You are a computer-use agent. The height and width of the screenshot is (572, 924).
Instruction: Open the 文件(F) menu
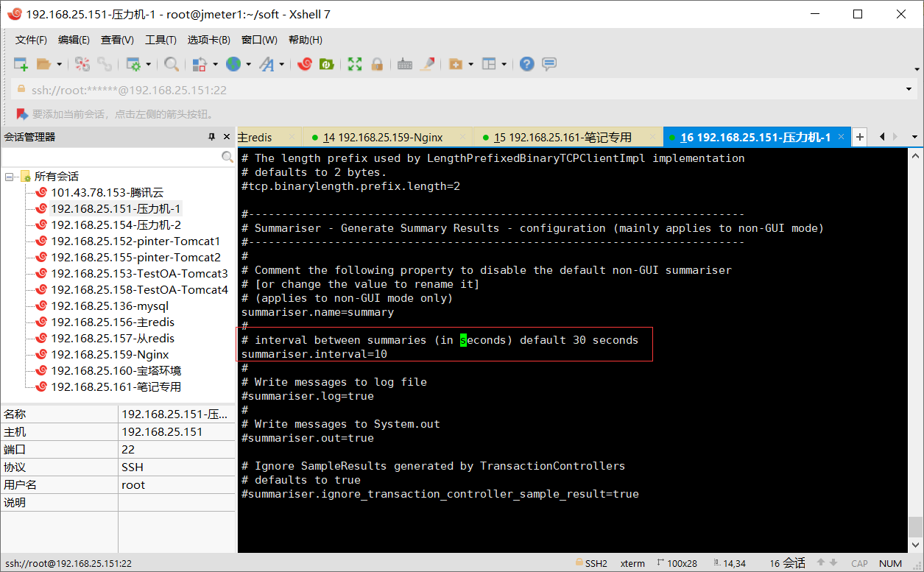(x=31, y=40)
